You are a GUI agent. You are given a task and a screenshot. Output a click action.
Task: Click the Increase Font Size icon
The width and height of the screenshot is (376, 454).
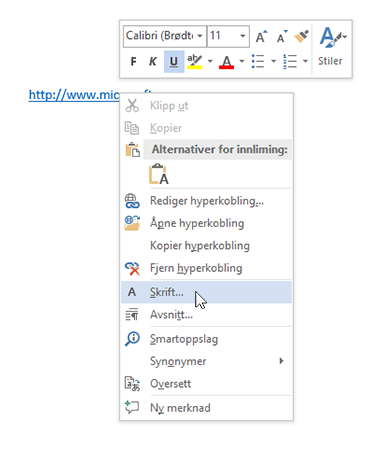click(261, 36)
